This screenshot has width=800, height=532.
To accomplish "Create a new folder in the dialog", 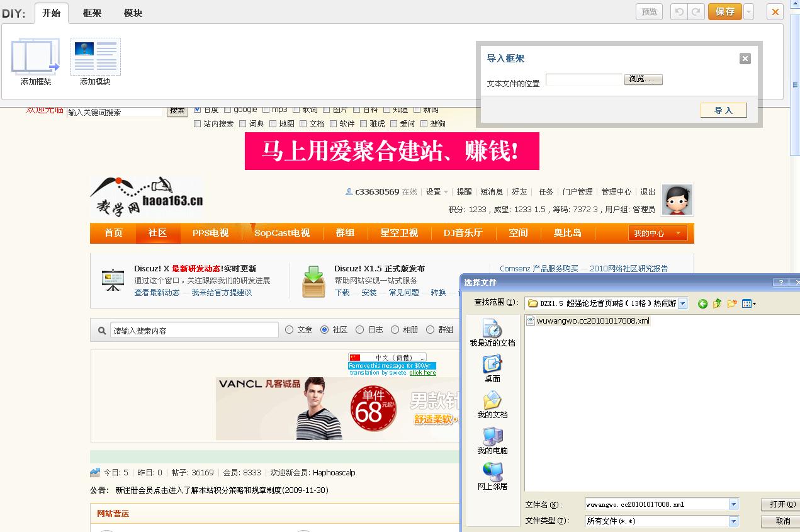I will [x=732, y=303].
